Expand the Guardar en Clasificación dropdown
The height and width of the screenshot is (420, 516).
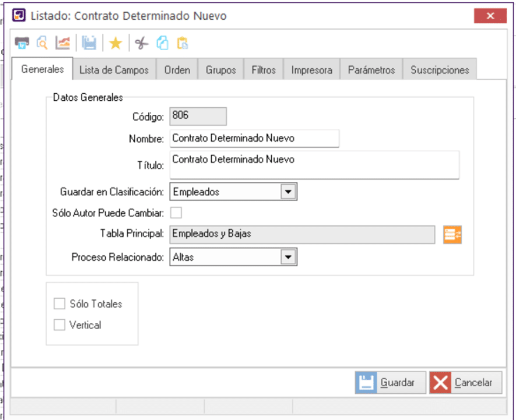[288, 191]
